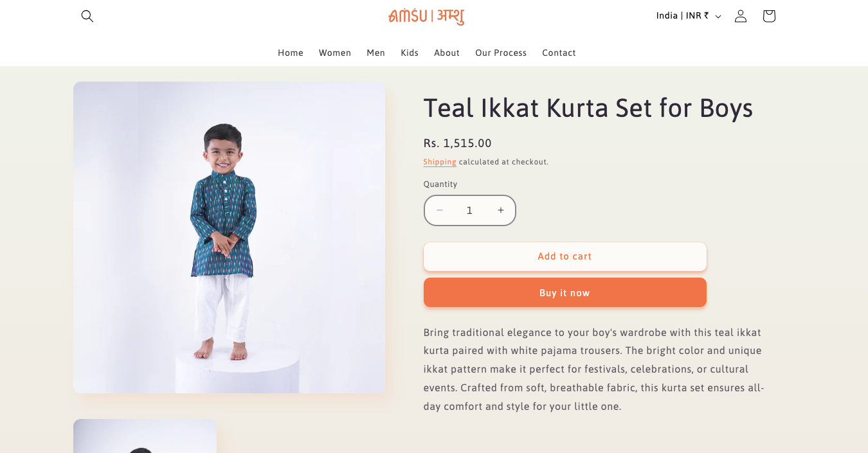868x453 pixels.
Task: Follow the Shipping policy link
Action: pyautogui.click(x=440, y=162)
